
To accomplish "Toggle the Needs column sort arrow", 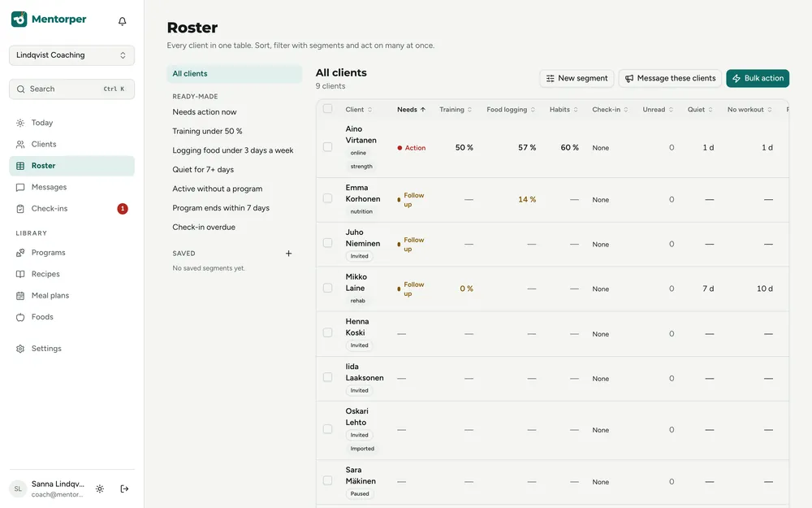I will click(x=423, y=110).
